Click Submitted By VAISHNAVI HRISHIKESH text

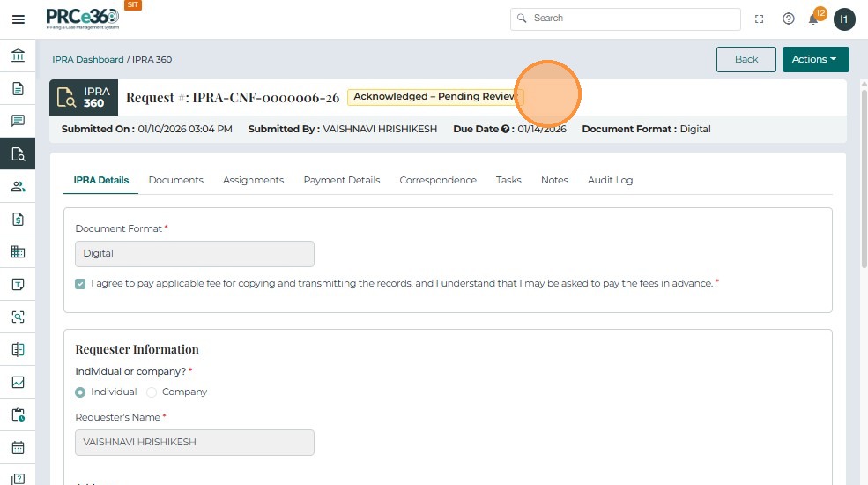click(x=343, y=129)
